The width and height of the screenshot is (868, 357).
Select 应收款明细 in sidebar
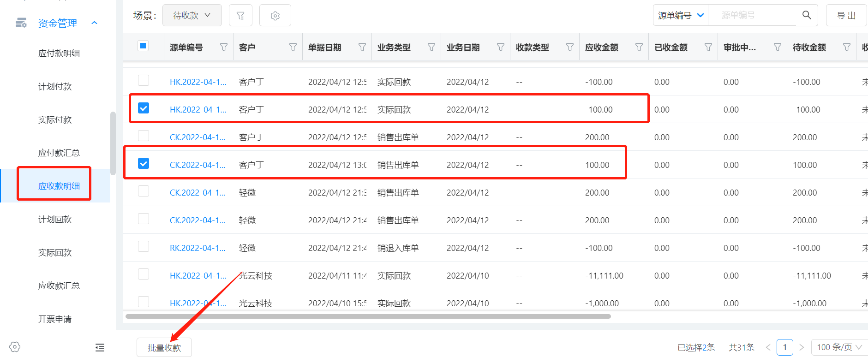coord(59,186)
